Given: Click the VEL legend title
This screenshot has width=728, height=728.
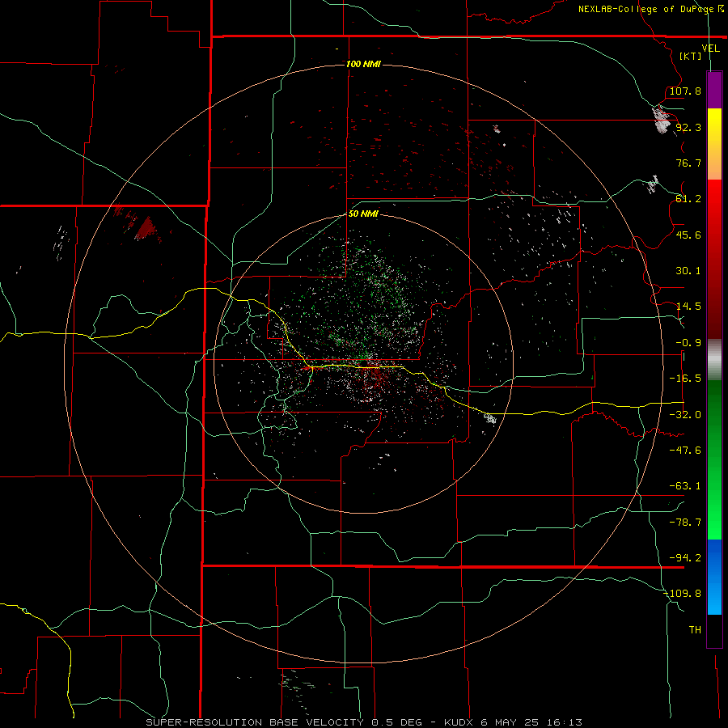Looking at the screenshot, I should pos(711,49).
